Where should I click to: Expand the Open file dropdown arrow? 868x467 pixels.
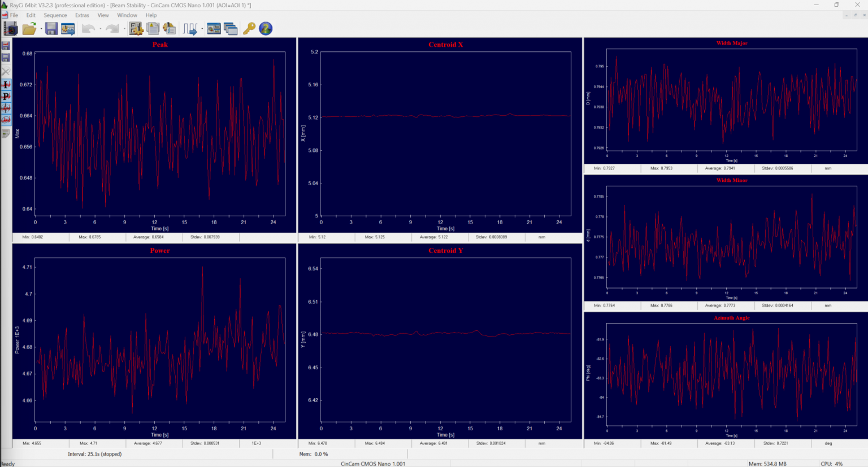[41, 28]
